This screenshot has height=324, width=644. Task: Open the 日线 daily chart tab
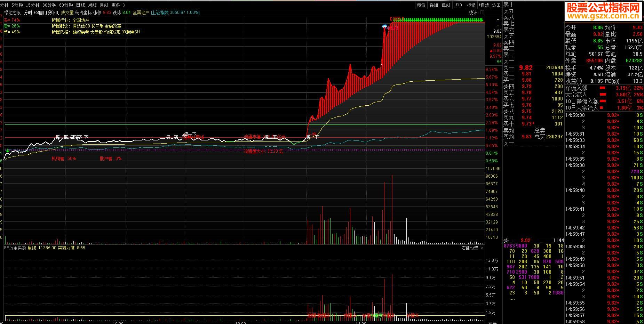(x=80, y=5)
